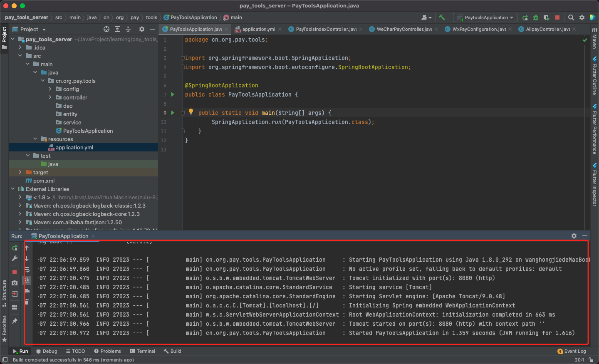Rerun the app from Run panel sidebar
Screen dimensions: 599x364
point(15,248)
